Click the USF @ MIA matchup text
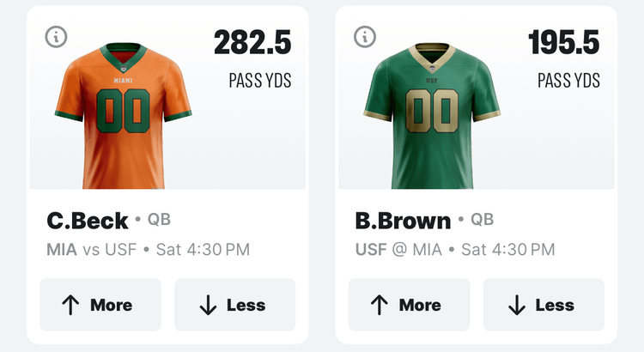The width and height of the screenshot is (644, 352). (x=398, y=250)
